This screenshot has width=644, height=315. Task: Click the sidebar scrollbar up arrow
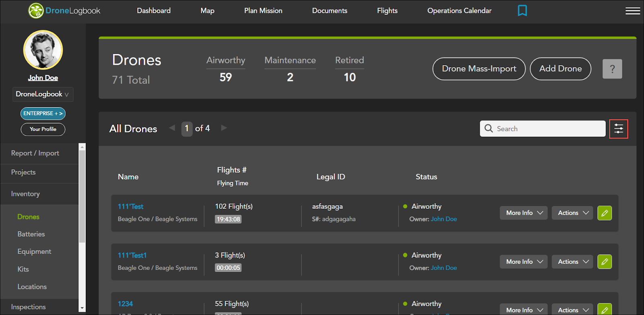(x=82, y=147)
